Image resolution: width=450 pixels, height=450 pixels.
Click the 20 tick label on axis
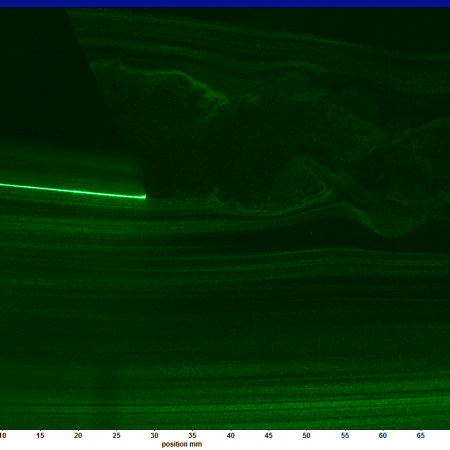(78, 435)
